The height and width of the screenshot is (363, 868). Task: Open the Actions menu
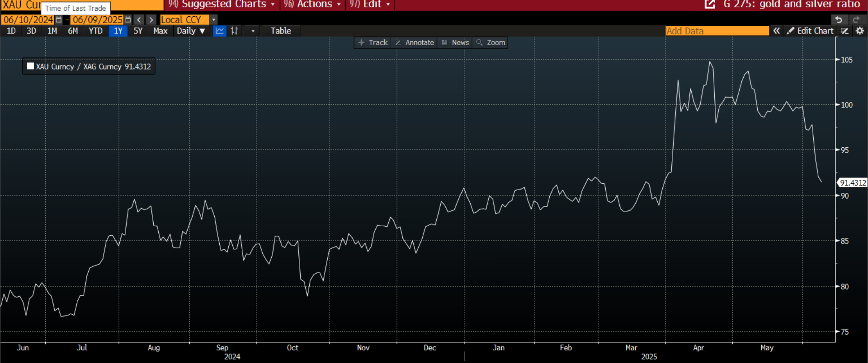tap(312, 5)
